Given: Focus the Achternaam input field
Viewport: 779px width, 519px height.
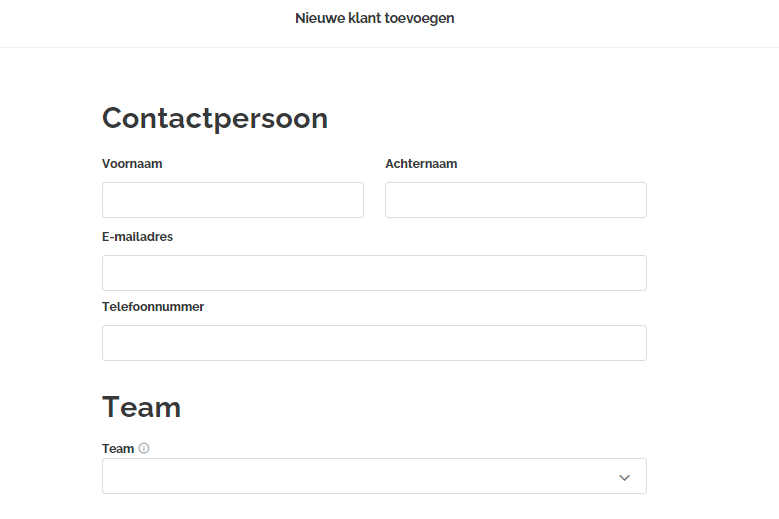Looking at the screenshot, I should (x=515, y=200).
